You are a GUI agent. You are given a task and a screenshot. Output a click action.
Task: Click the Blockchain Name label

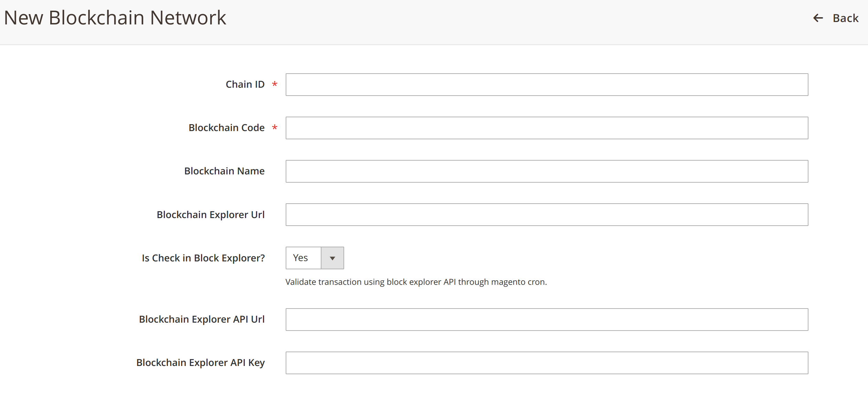point(224,171)
